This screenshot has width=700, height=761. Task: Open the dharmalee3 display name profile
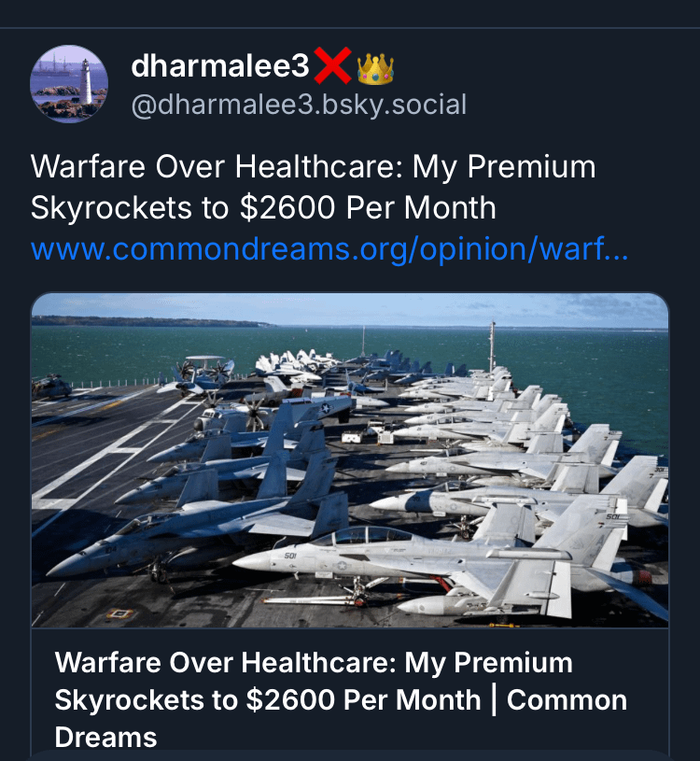[219, 66]
